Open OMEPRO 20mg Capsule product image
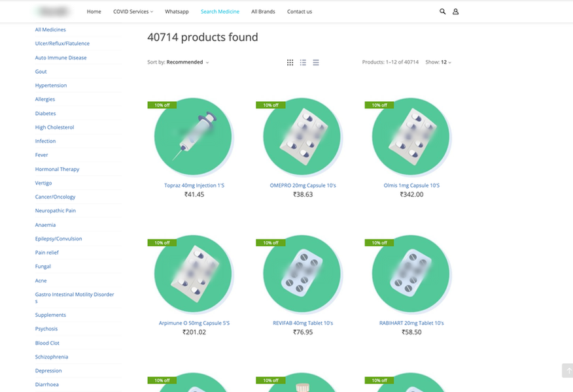 [302, 137]
